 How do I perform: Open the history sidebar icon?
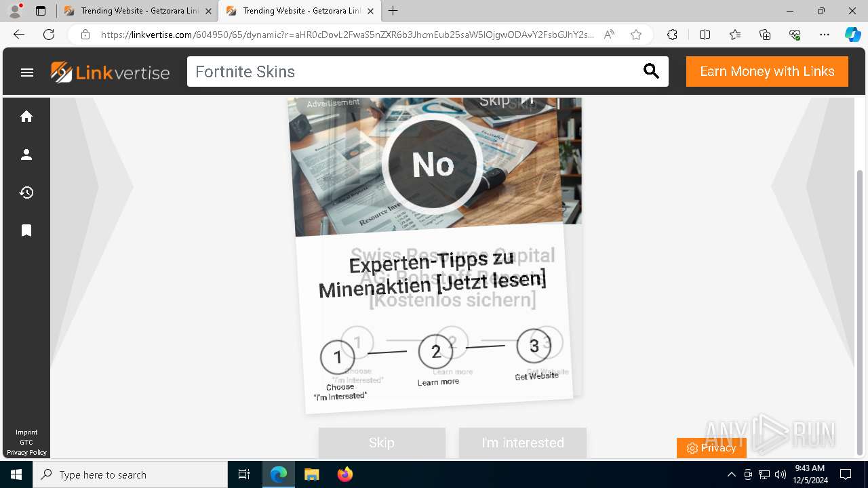[26, 192]
